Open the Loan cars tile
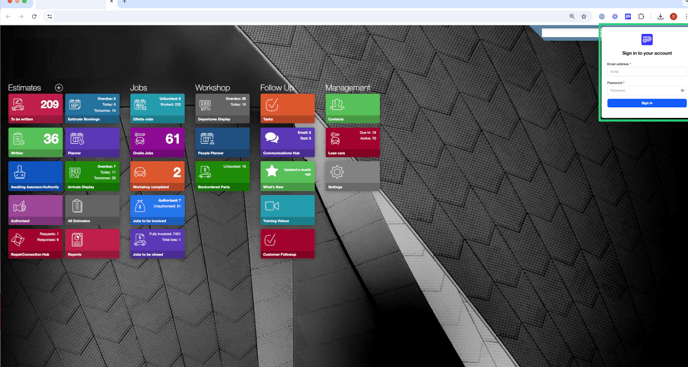Screen dimensions: 688x367 353,142
